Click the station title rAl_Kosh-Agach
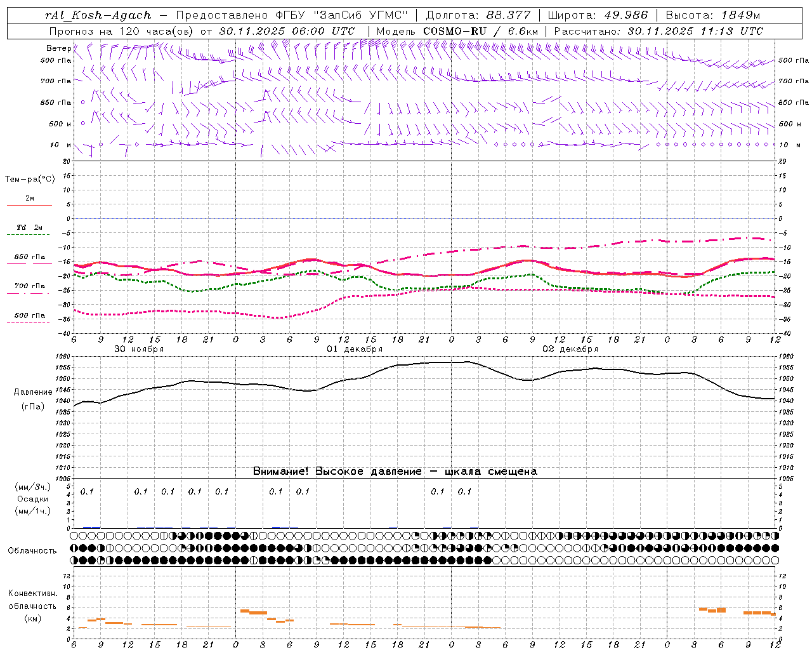Image resolution: width=812 pixels, height=650 pixels. [98, 15]
